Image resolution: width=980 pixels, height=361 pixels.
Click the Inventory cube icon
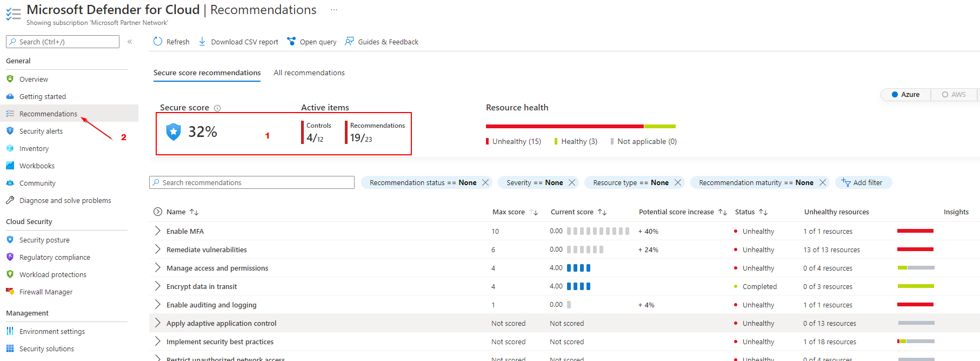pyautogui.click(x=10, y=148)
